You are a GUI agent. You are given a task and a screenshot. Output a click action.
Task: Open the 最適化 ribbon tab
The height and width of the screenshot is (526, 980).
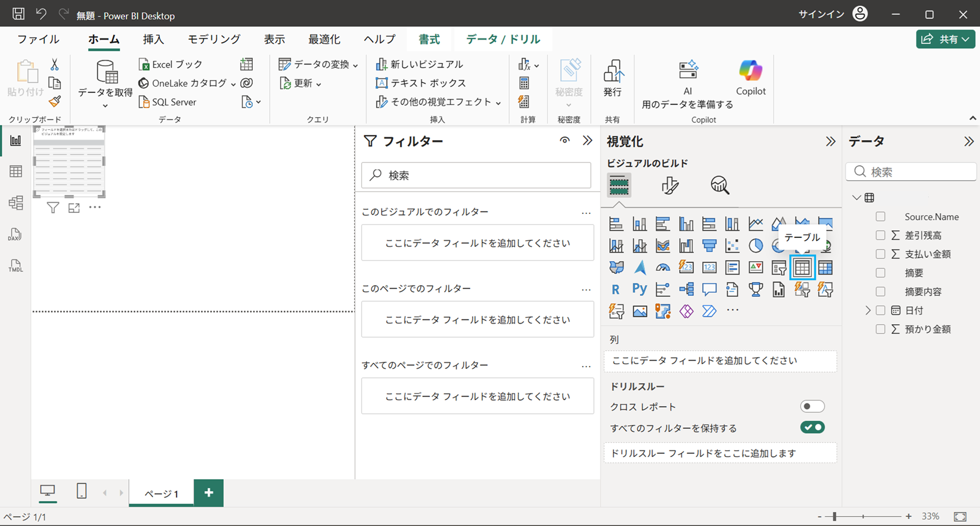[324, 39]
